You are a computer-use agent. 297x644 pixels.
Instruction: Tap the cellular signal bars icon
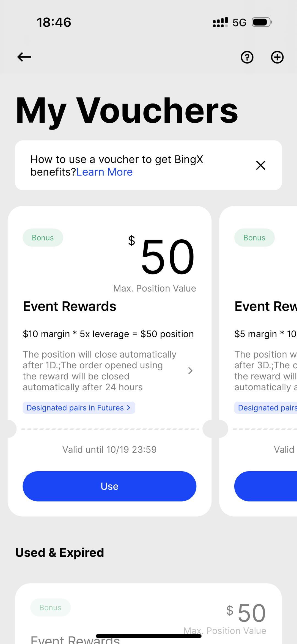pyautogui.click(x=220, y=22)
